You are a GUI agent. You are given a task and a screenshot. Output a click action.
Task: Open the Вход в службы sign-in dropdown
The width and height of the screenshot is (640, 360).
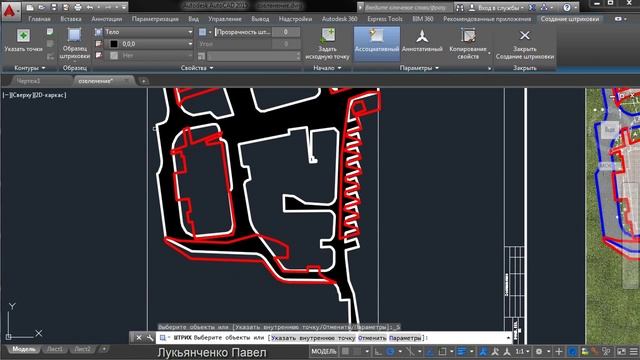[x=497, y=7]
